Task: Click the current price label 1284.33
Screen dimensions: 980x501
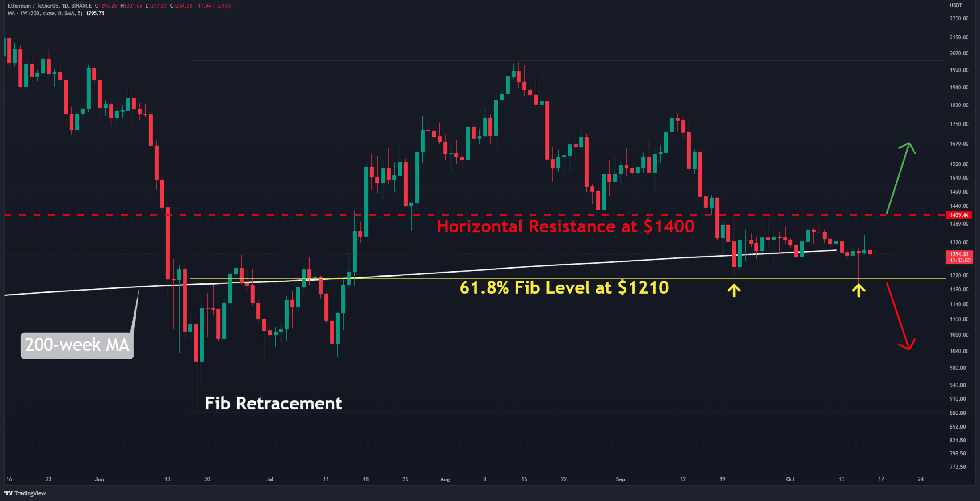Action: (x=959, y=257)
